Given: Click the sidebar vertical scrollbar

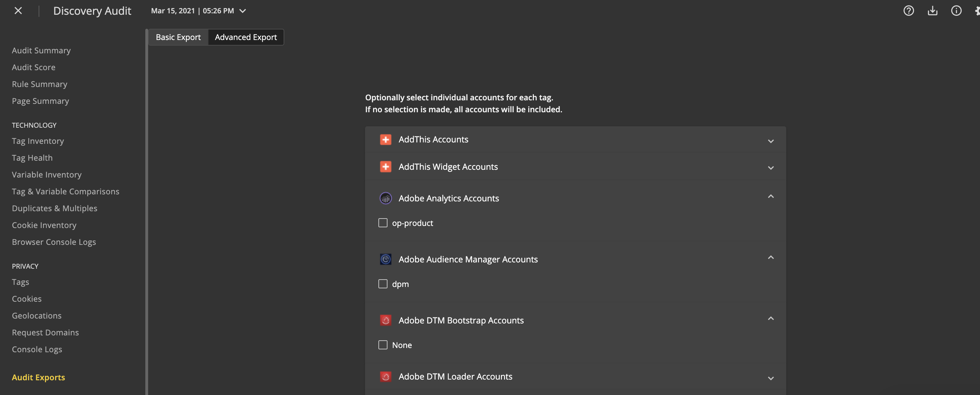Looking at the screenshot, I should pyautogui.click(x=146, y=212).
